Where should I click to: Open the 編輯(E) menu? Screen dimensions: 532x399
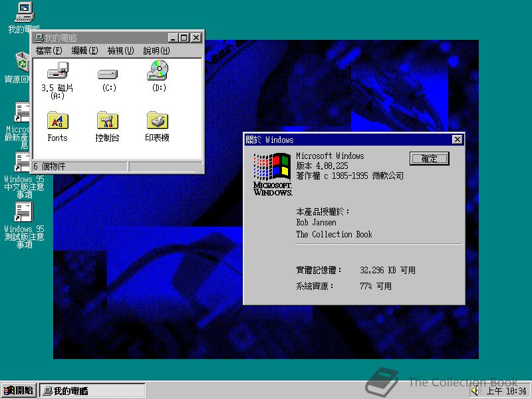point(85,51)
